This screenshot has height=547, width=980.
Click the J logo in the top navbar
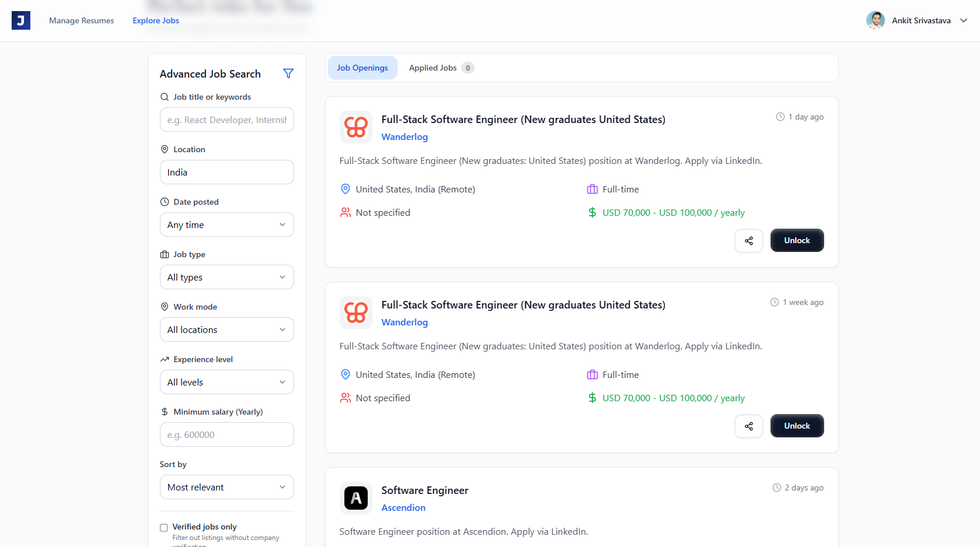coord(20,20)
